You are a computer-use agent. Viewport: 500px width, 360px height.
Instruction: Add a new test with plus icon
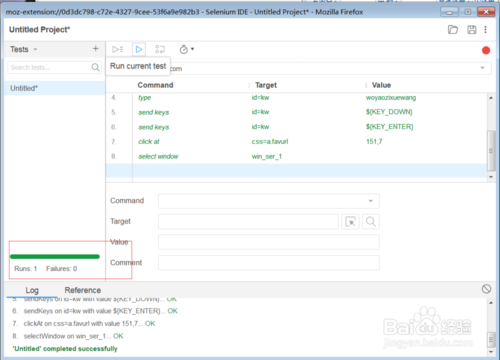coord(96,49)
